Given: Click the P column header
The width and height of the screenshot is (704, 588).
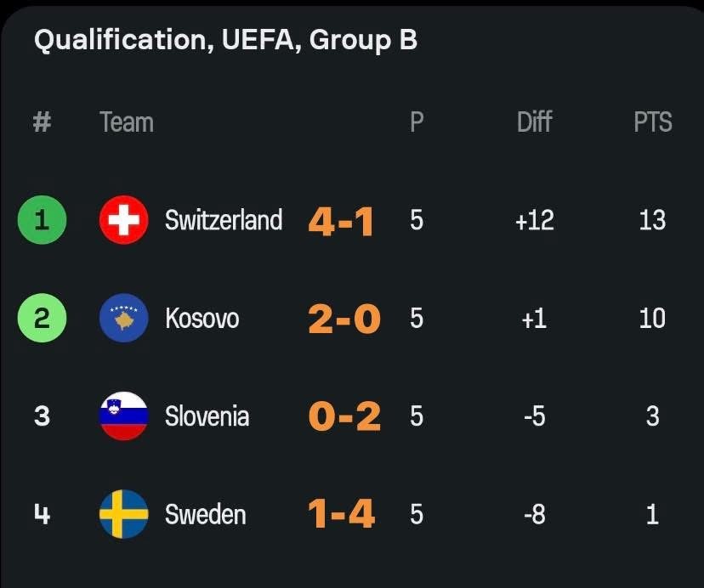Looking at the screenshot, I should (416, 122).
